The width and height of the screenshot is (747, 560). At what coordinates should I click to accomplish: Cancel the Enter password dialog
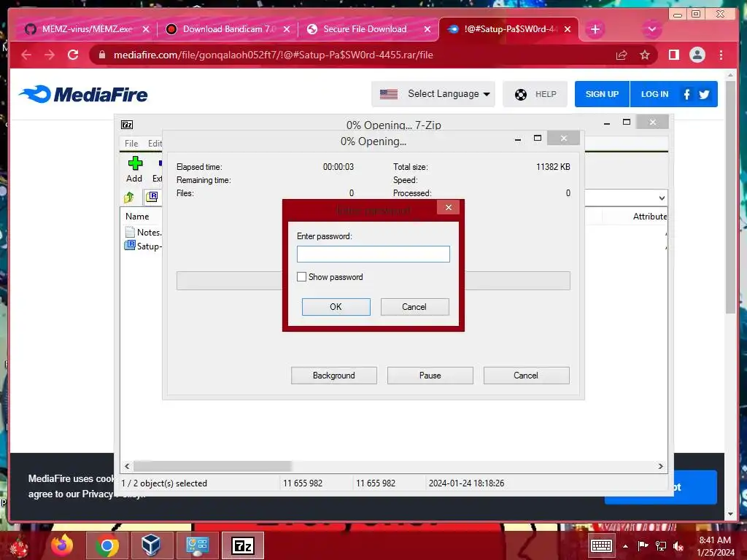(414, 307)
